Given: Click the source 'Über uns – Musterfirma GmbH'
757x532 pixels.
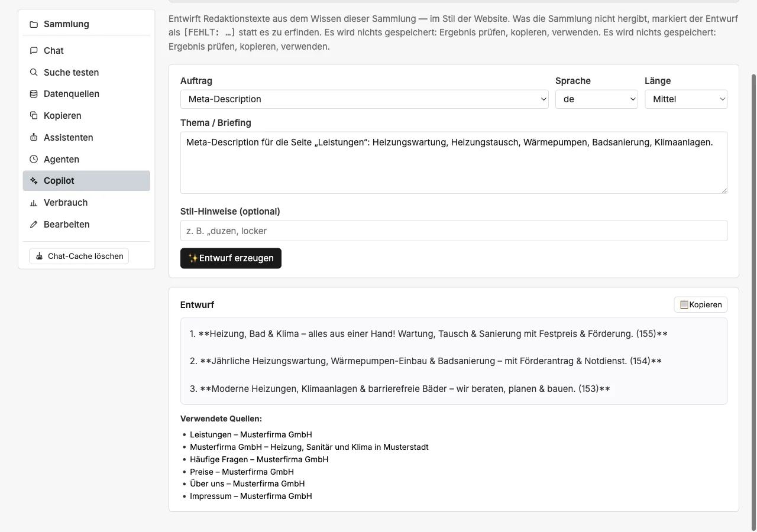Looking at the screenshot, I should pos(247,484).
